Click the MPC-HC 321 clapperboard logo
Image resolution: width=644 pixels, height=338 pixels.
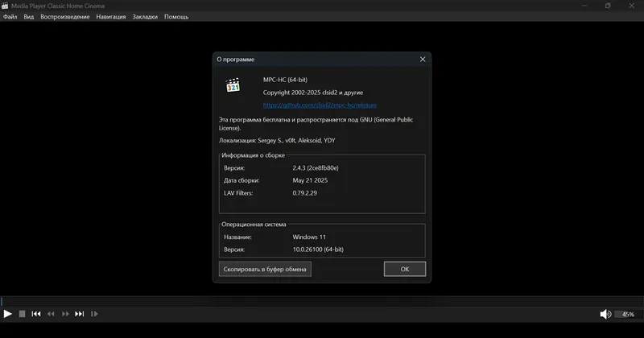(233, 85)
